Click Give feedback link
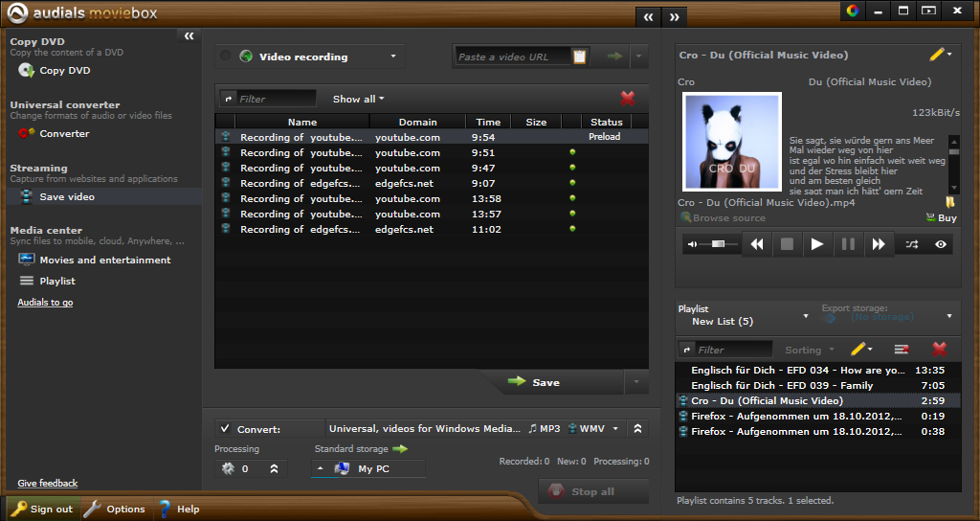 (x=48, y=484)
